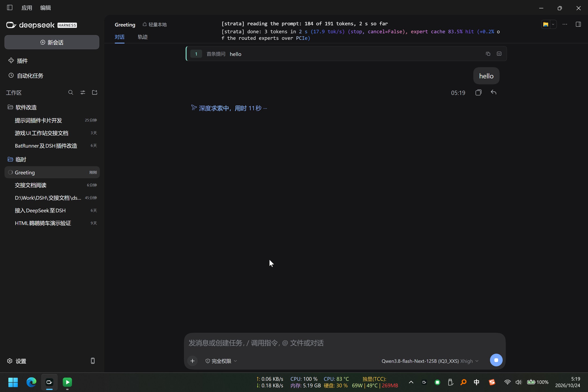588x392 pixels.
Task: Collapse the 软件改造 folder
Action: pos(22,107)
